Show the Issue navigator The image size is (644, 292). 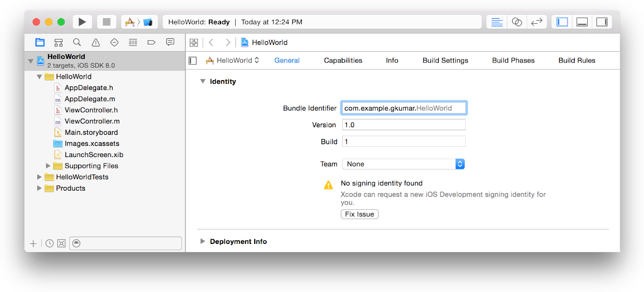point(96,42)
